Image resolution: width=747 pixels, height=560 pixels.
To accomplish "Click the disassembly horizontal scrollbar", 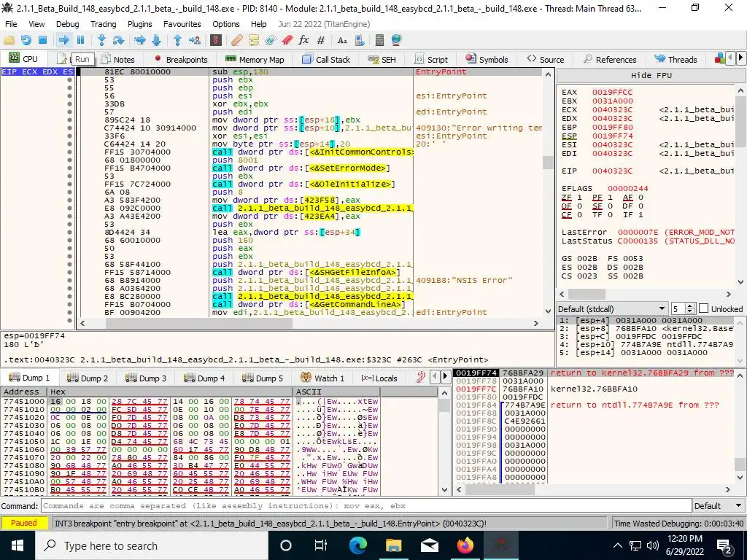I will pyautogui.click(x=309, y=323).
